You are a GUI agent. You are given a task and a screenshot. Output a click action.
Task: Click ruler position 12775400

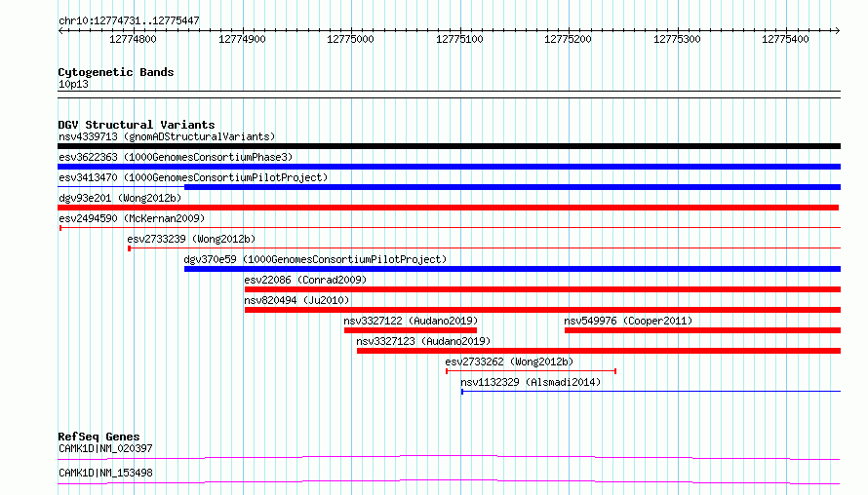(x=785, y=39)
